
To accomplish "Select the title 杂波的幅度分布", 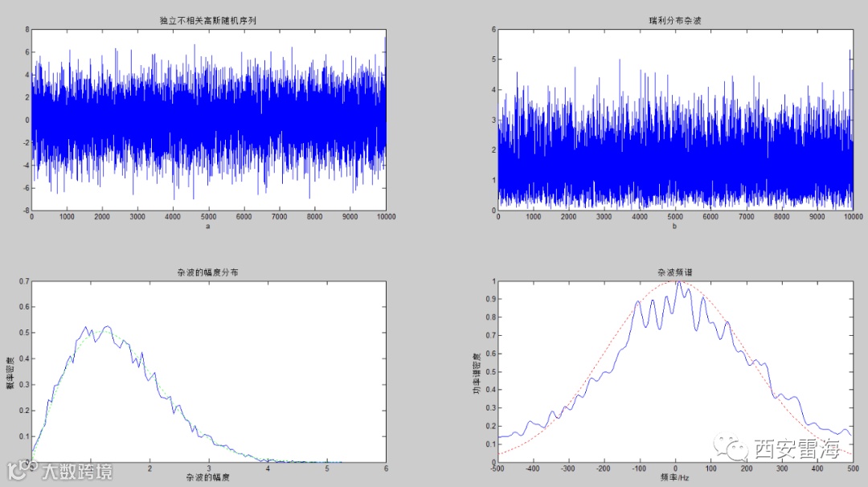I will (207, 272).
